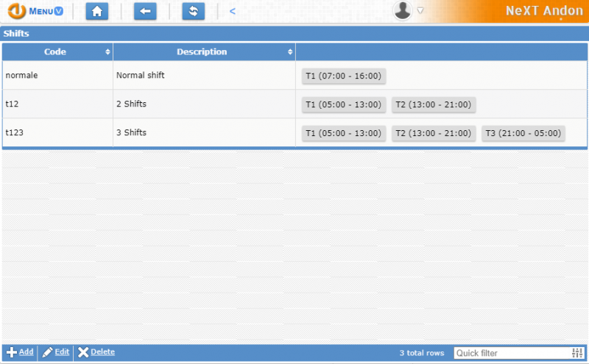Click the plus Add icon
The width and height of the screenshot is (589, 364).
[12, 352]
